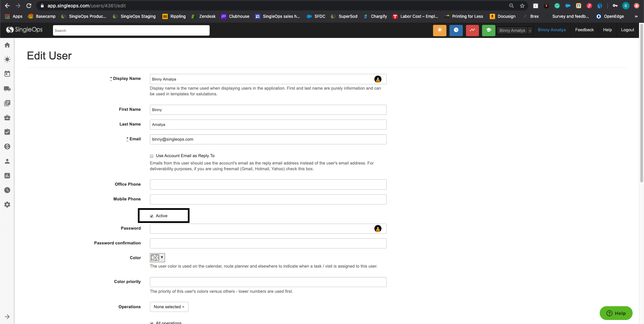Open the Rippling bookmark

click(174, 16)
